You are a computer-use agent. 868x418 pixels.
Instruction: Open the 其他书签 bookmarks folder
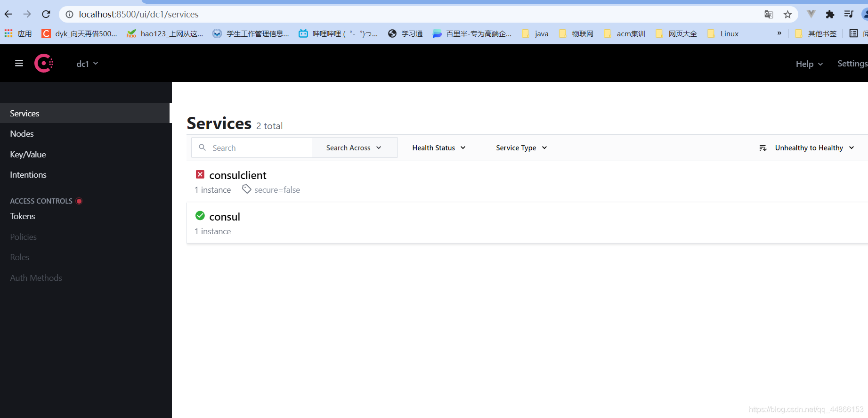click(x=816, y=33)
